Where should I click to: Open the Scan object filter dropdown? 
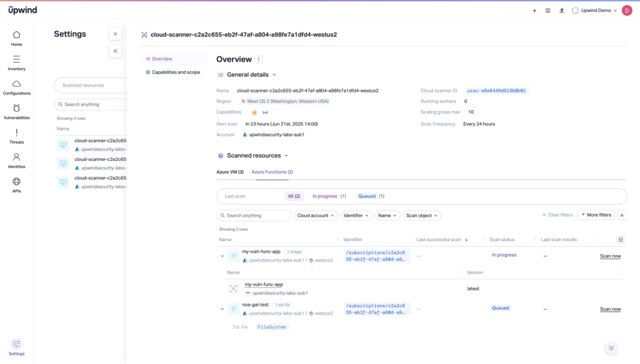click(422, 215)
